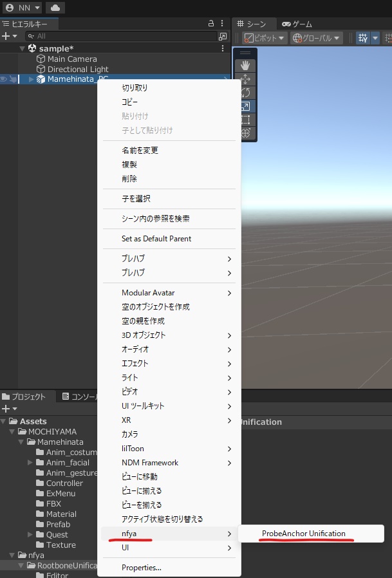
Task: Toggle the Hierarchy panel lock icon
Action: coord(211,23)
